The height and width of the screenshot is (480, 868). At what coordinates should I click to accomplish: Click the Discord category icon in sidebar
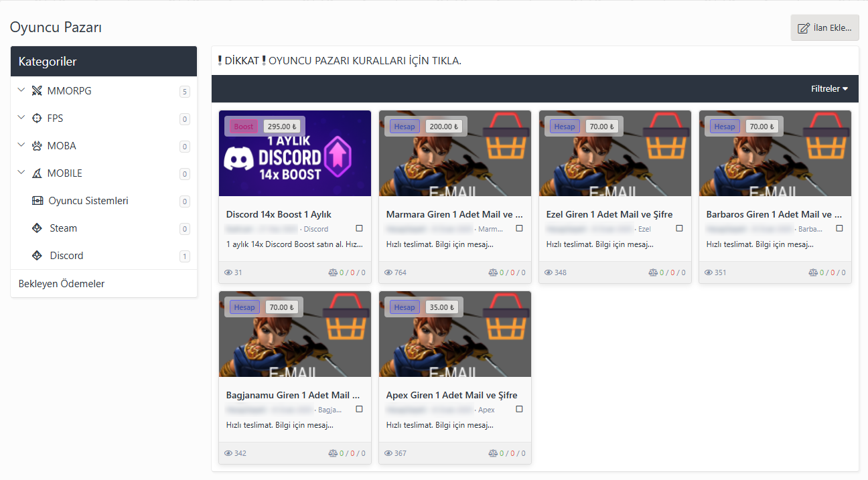[x=38, y=256]
